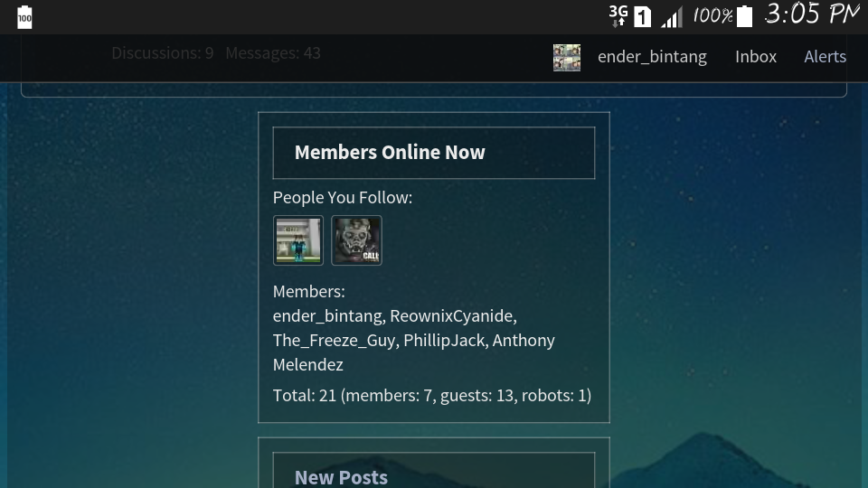Image resolution: width=868 pixels, height=488 pixels.
Task: Open ender_bintang account menu link
Action: point(652,57)
